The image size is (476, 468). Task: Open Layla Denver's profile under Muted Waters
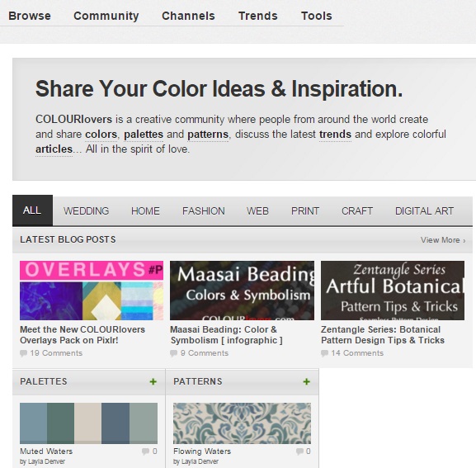(x=46, y=461)
